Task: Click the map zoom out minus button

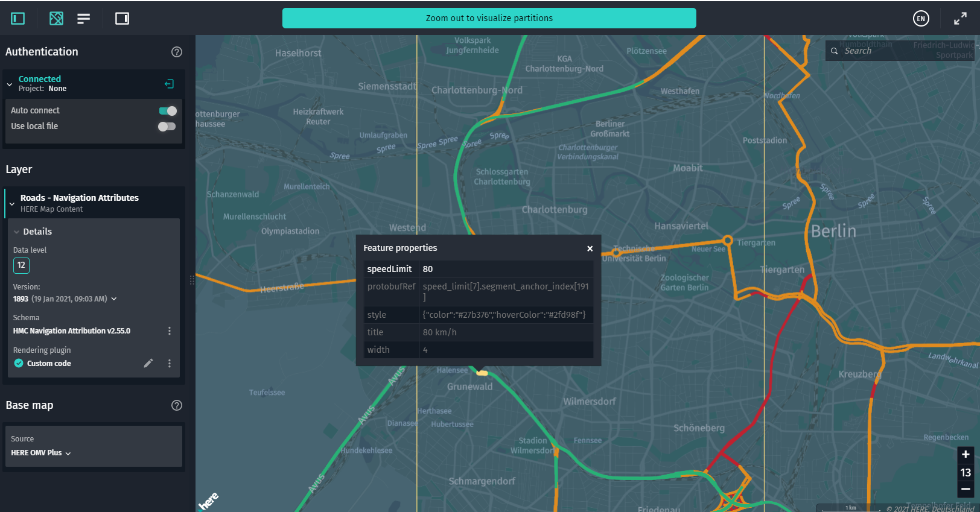Action: click(966, 489)
